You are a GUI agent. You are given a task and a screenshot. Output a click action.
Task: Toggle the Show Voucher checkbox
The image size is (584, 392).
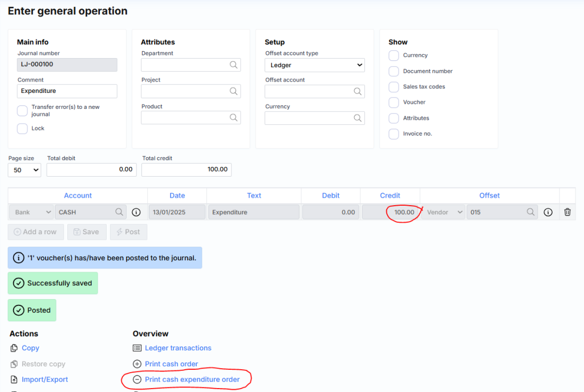coord(394,103)
